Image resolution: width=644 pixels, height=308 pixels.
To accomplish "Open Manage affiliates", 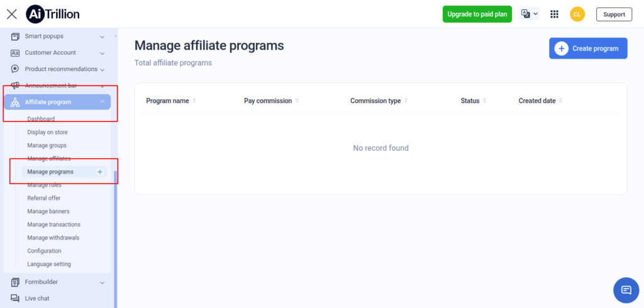I will tap(49, 158).
